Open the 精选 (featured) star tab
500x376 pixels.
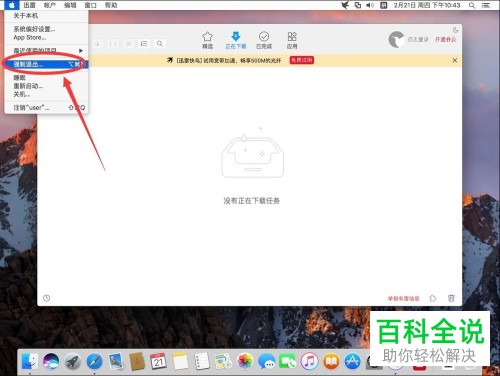[x=207, y=40]
